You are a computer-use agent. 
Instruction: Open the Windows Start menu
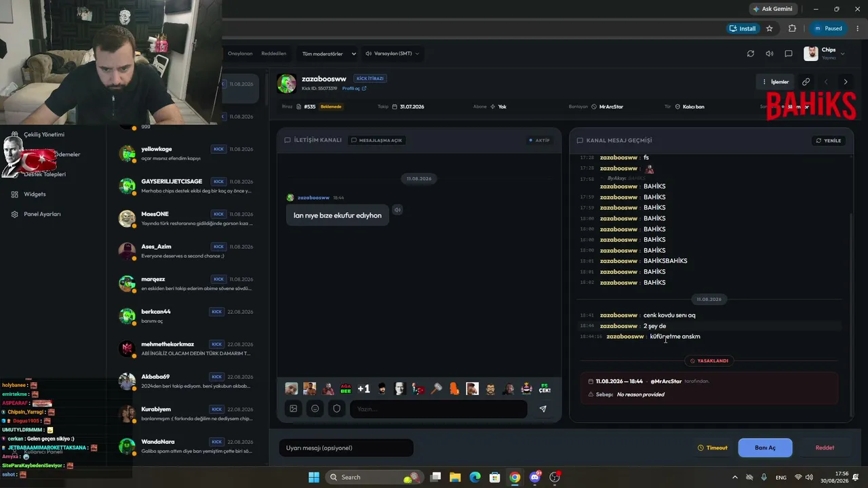(x=314, y=477)
